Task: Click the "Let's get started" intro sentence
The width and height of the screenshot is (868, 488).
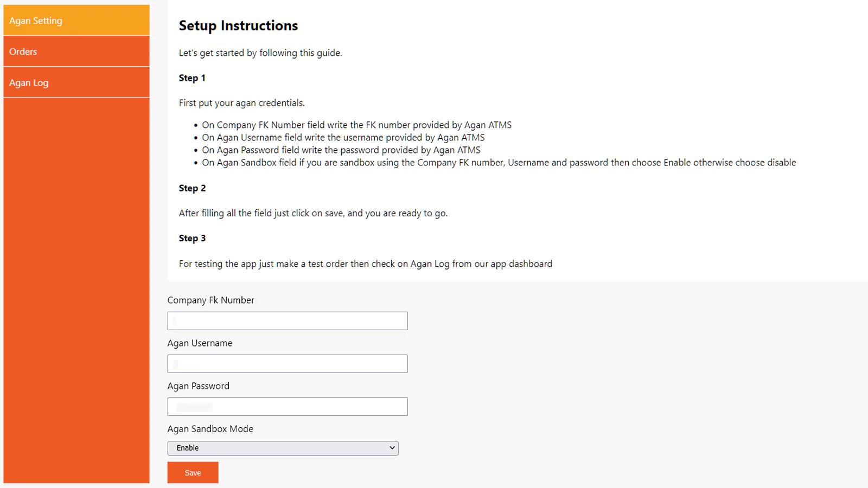Action: pos(260,53)
